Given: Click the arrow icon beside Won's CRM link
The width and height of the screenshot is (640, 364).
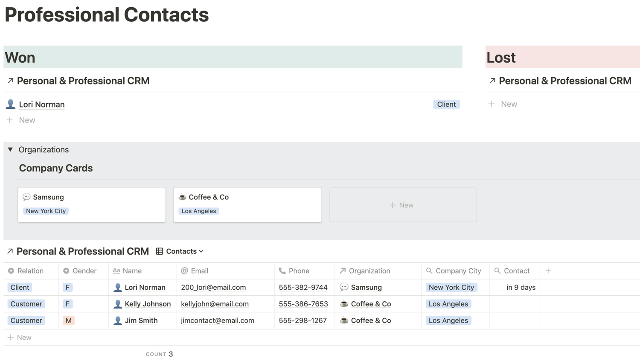Looking at the screenshot, I should pyautogui.click(x=10, y=81).
